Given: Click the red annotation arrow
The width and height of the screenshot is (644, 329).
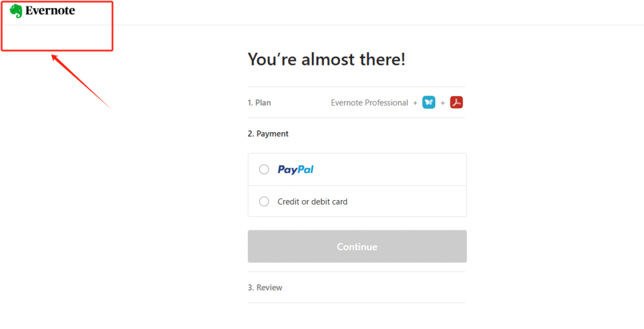Looking at the screenshot, I should [80, 81].
